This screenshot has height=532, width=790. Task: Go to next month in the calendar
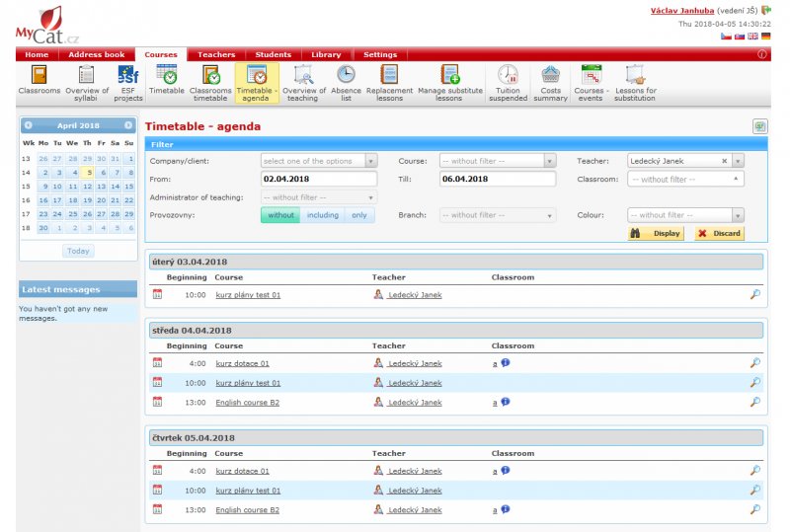(128, 126)
